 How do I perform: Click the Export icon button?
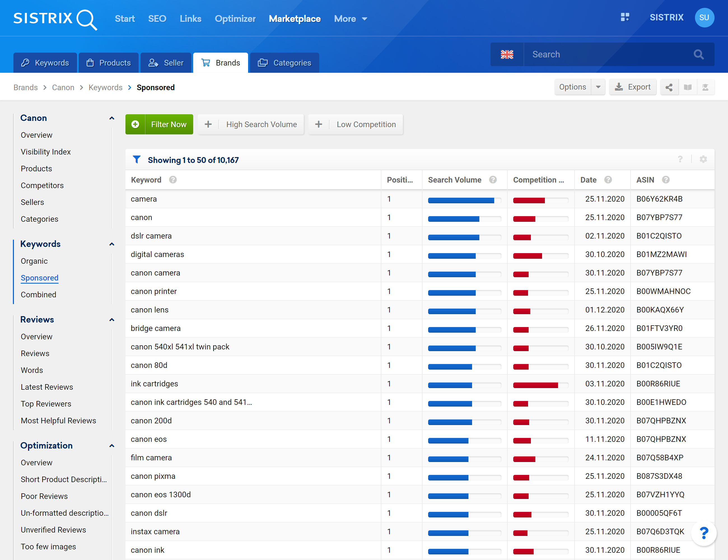tap(633, 87)
